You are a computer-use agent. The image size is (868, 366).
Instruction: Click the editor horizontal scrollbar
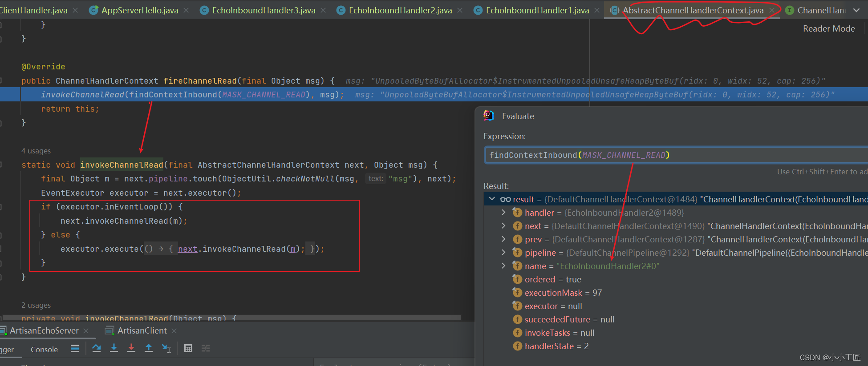pos(231,318)
